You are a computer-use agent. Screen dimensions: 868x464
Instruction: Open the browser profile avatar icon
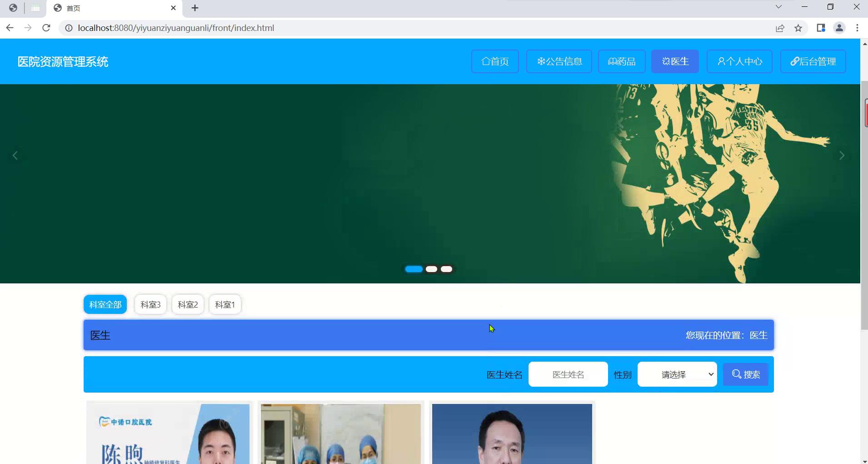[x=839, y=28]
